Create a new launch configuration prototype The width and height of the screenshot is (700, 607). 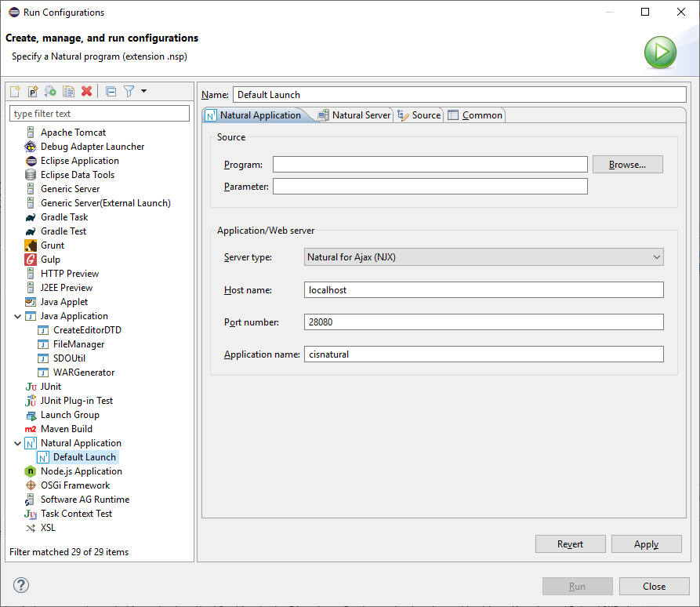31,91
